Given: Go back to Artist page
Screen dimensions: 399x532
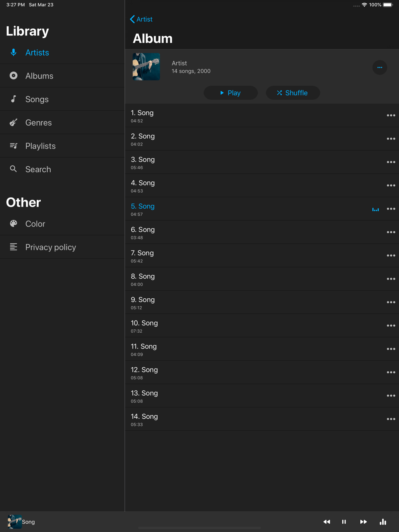Looking at the screenshot, I should 141,19.
